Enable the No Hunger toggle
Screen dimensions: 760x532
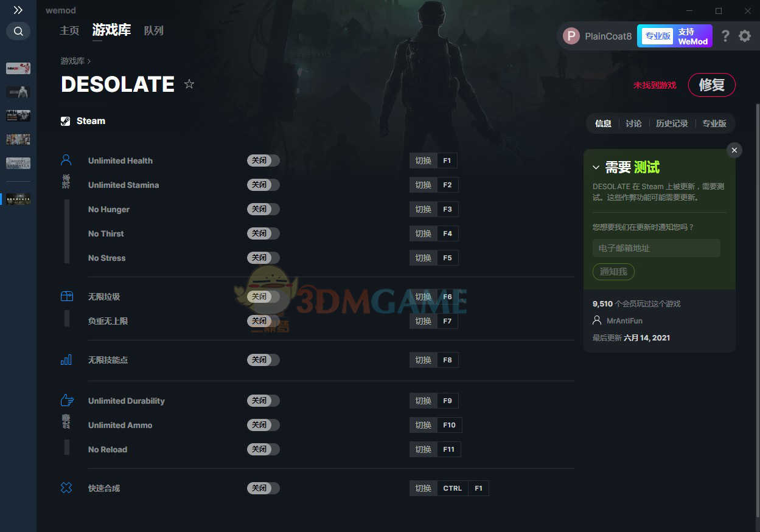tap(263, 209)
